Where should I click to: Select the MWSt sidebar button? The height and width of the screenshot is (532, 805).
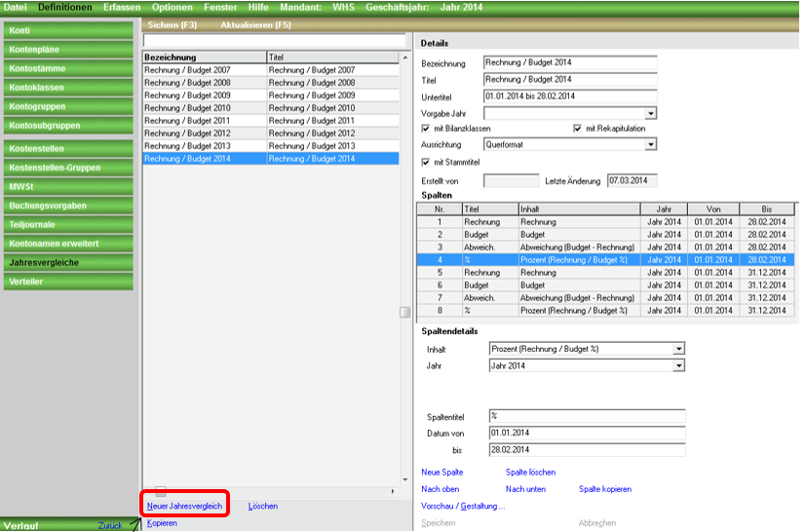66,186
